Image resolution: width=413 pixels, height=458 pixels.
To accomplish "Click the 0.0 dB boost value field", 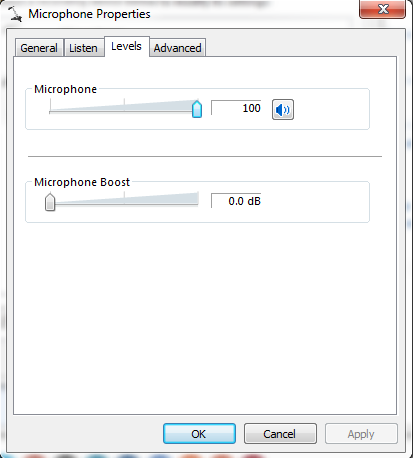I will click(236, 201).
